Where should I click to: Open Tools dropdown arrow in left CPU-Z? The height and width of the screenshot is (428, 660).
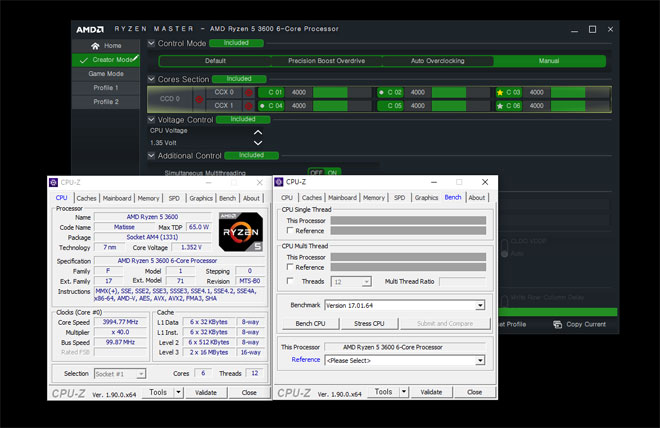pos(178,392)
